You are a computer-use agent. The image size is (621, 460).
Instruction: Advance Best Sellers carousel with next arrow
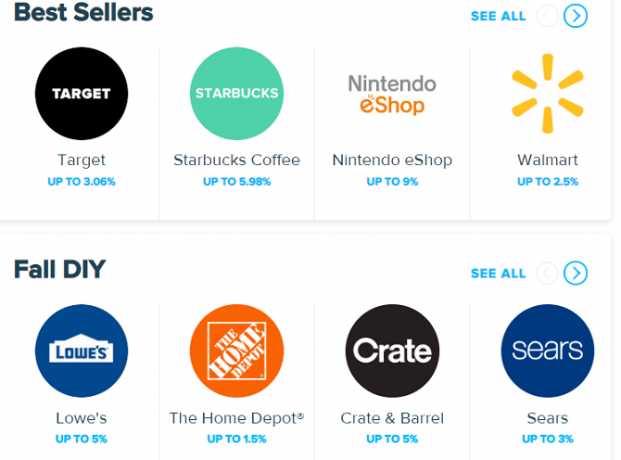pos(575,16)
